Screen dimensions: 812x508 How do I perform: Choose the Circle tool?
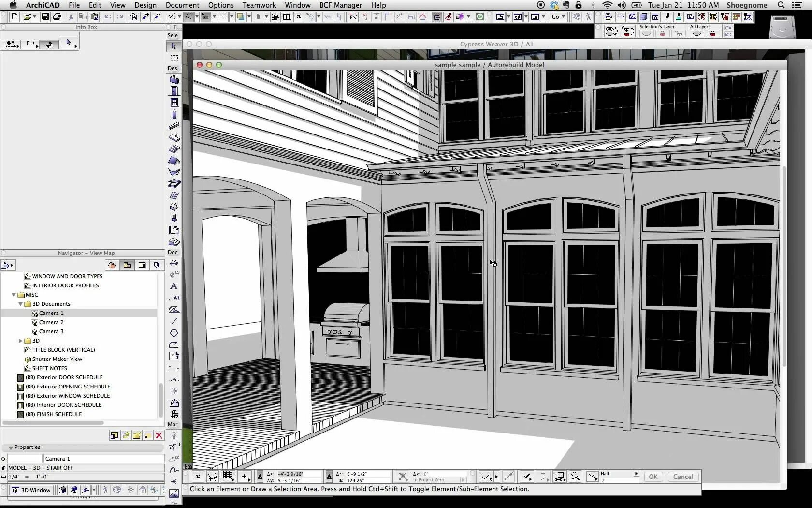point(174,333)
